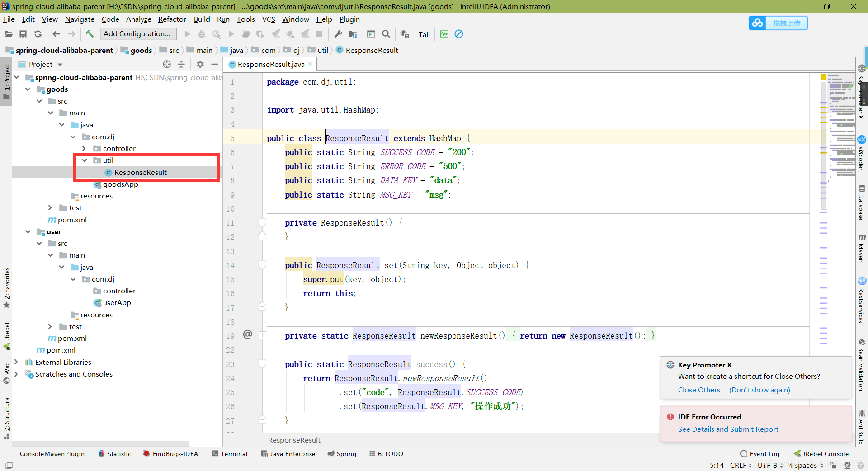Open the Terminal tool window

pyautogui.click(x=230, y=454)
